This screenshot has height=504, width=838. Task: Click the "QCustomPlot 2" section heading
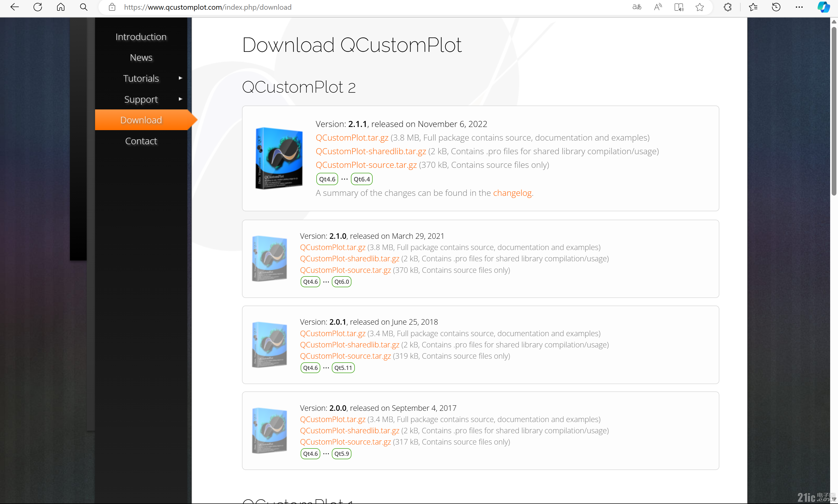(x=299, y=87)
